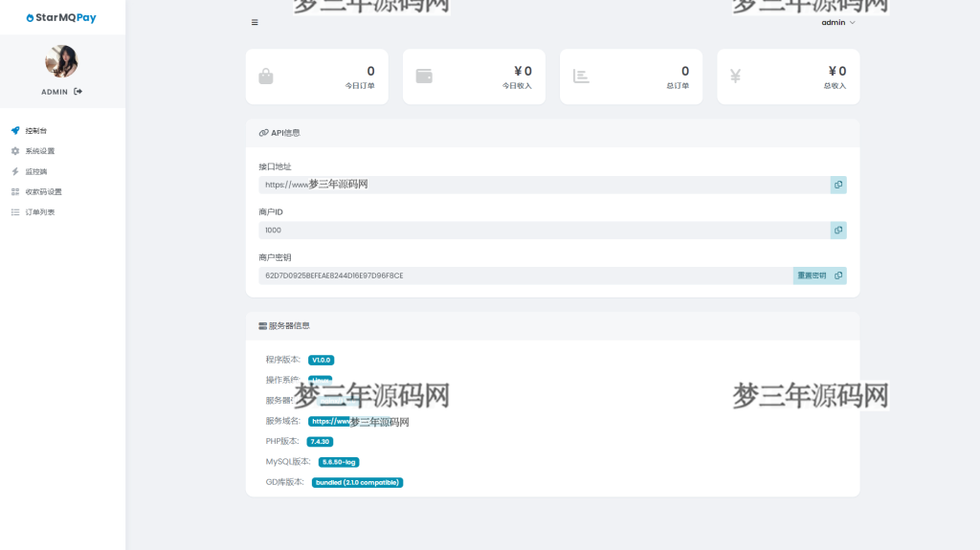Copy the 商户ID value
Image resolution: width=980 pixels, height=550 pixels.
point(838,230)
